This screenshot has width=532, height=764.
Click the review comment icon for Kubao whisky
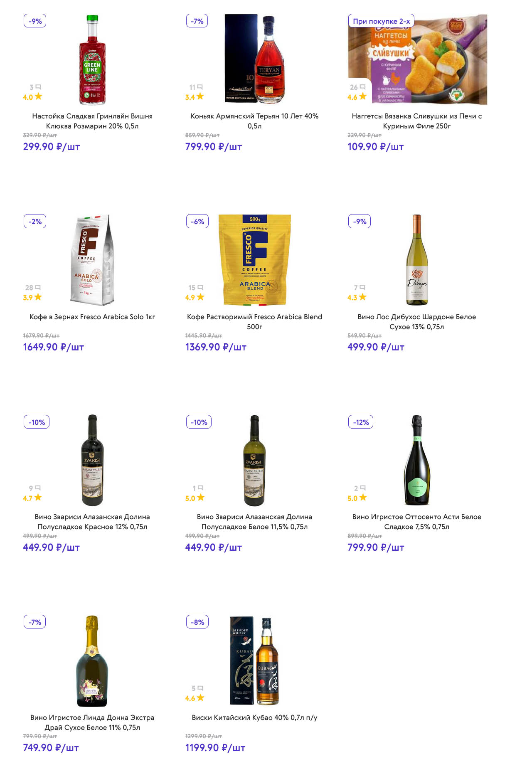[200, 688]
